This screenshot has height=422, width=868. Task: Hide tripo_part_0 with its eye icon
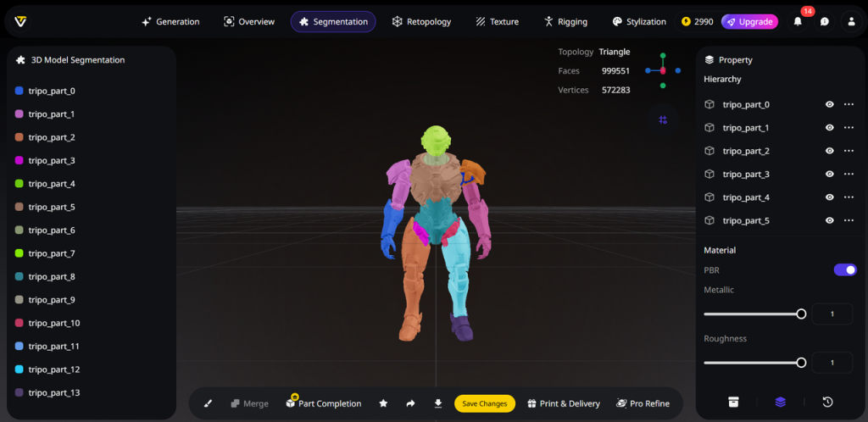click(x=830, y=104)
